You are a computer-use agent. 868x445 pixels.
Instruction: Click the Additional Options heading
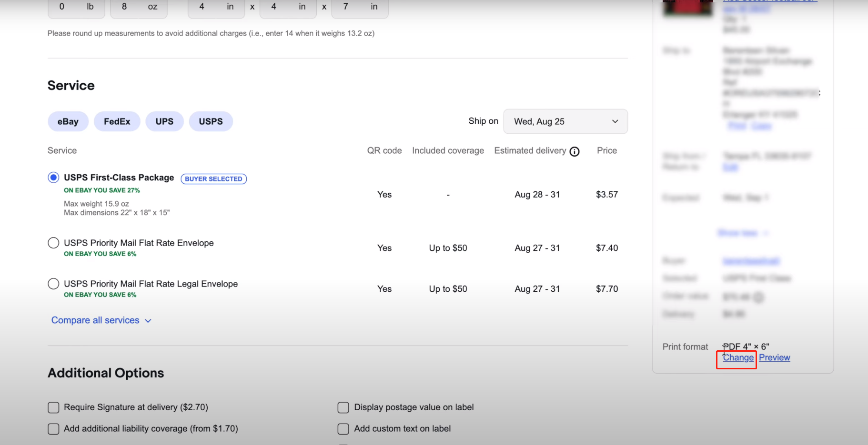tap(106, 373)
